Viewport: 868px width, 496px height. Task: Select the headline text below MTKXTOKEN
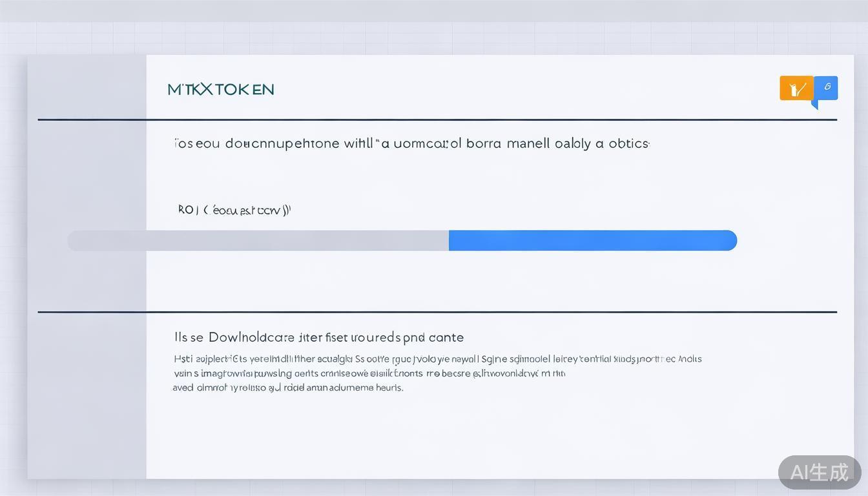coord(411,143)
